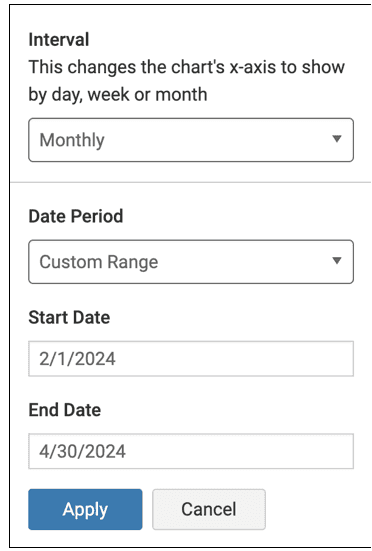Screen dimensions: 372x551
Task: Click the x-axis interval description text
Action: (187, 81)
